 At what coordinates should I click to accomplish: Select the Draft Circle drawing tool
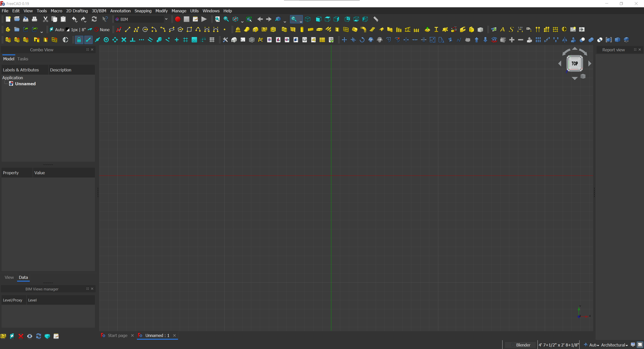point(145,30)
